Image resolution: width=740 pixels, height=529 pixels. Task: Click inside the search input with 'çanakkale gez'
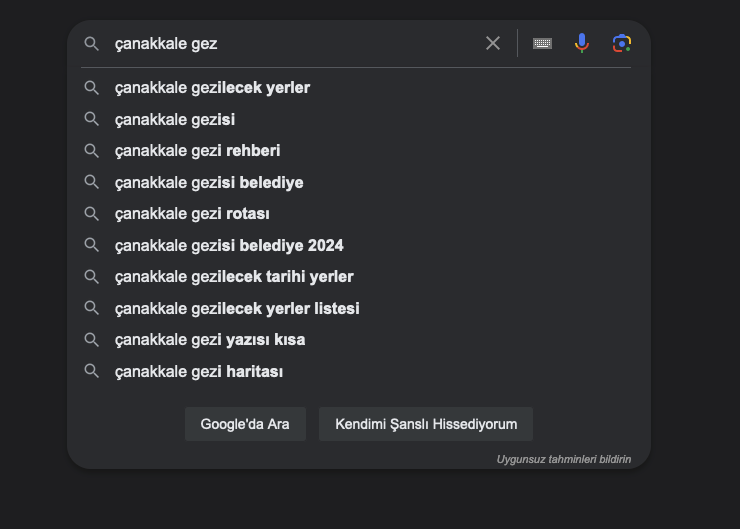tap(293, 44)
